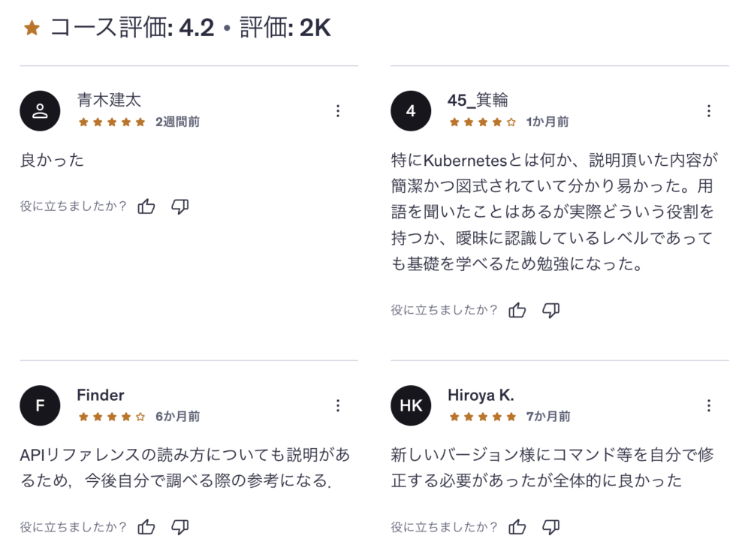
Task: Click the 'HK' avatar of Hiroya K.
Action: 411,405
